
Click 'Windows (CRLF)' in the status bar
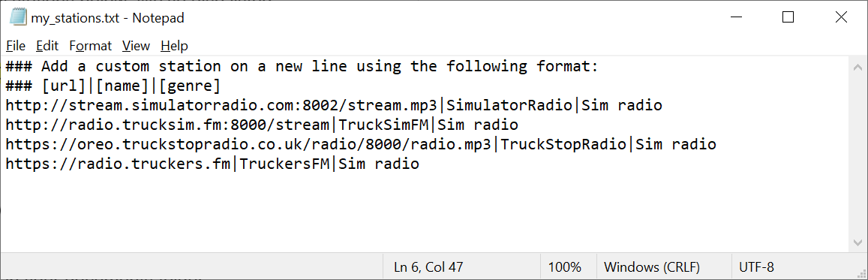tap(651, 267)
